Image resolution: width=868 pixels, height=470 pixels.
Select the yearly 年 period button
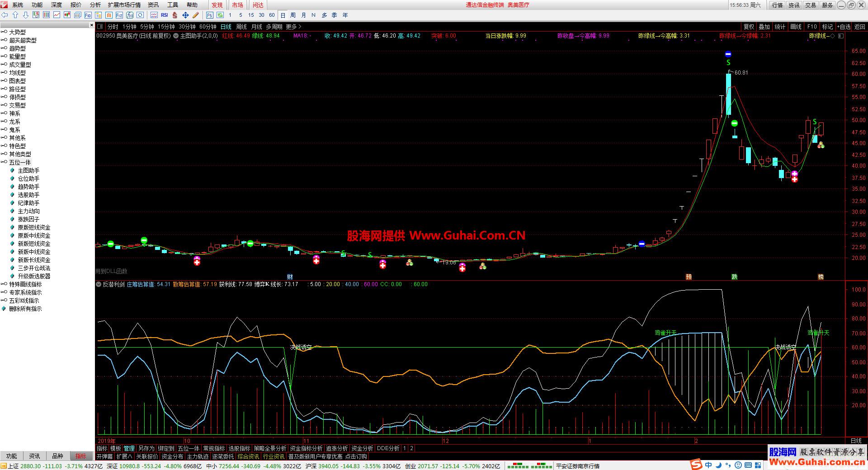[345, 15]
